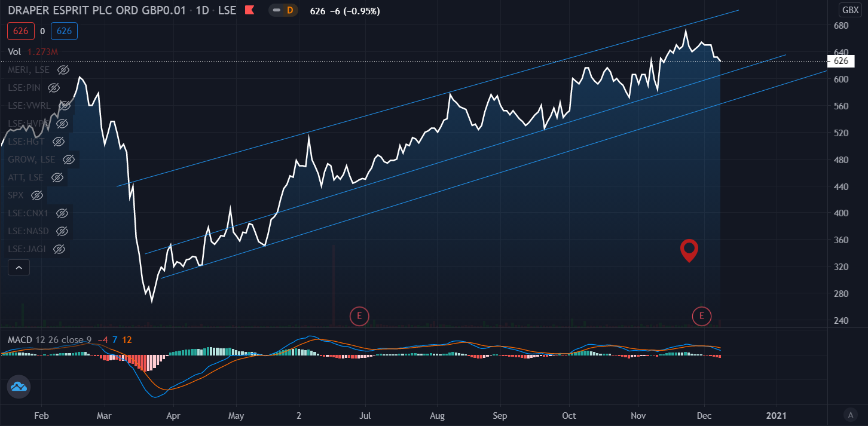This screenshot has height=426, width=868.
Task: Click the LSE:JAGI symbol label
Action: (27, 249)
